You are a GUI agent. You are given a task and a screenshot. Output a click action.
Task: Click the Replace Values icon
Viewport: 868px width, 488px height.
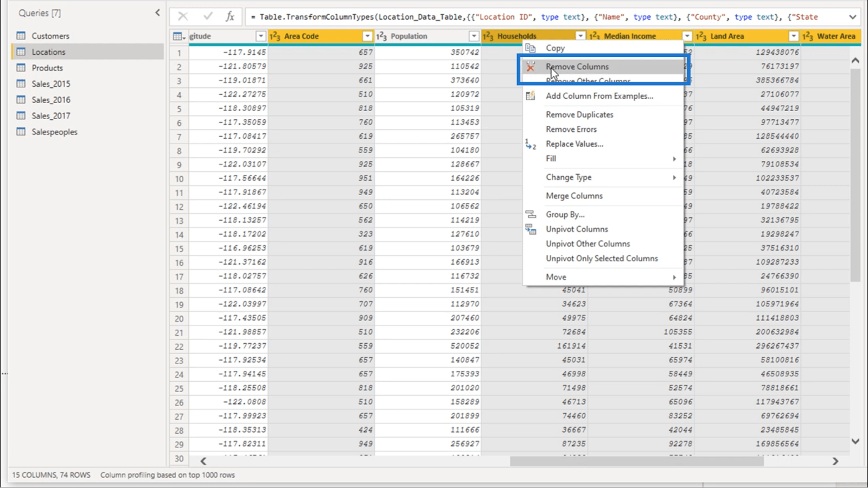(531, 144)
